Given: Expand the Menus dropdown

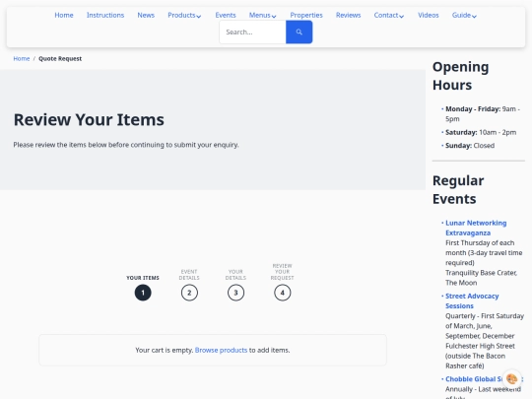Looking at the screenshot, I should pos(263,15).
